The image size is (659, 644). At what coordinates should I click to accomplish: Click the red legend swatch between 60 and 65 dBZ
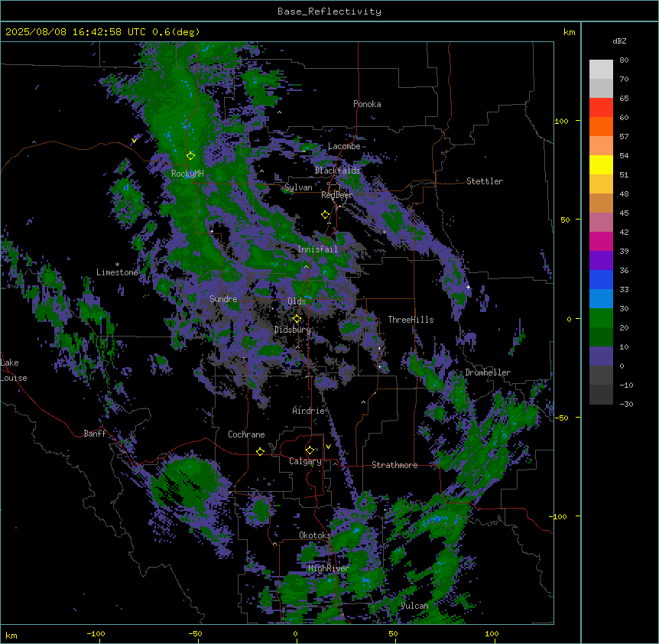coord(601,108)
